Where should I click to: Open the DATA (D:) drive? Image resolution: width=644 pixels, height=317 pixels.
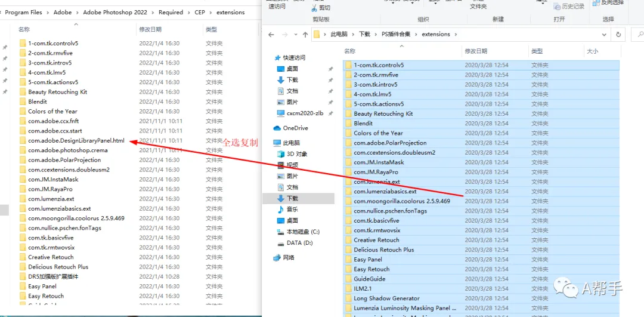(295, 242)
